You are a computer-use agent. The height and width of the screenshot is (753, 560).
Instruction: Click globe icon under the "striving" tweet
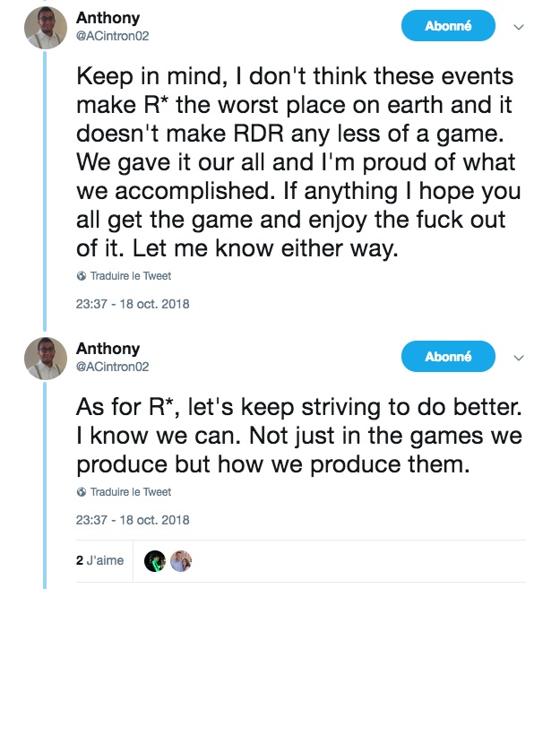82,492
